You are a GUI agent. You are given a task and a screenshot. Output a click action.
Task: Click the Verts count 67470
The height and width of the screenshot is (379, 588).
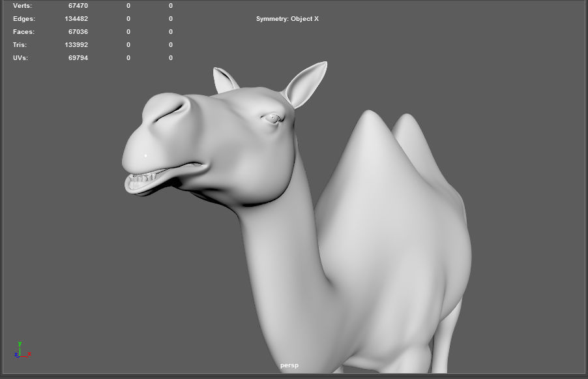coord(78,6)
